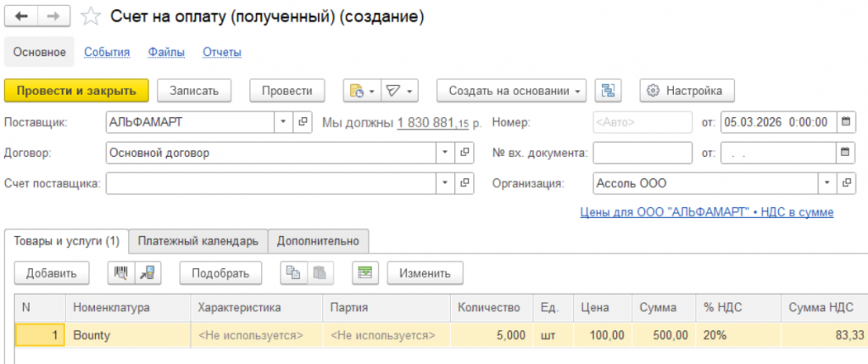The height and width of the screenshot is (364, 868).
Task: Select quantity cell 5,000
Action: point(492,335)
